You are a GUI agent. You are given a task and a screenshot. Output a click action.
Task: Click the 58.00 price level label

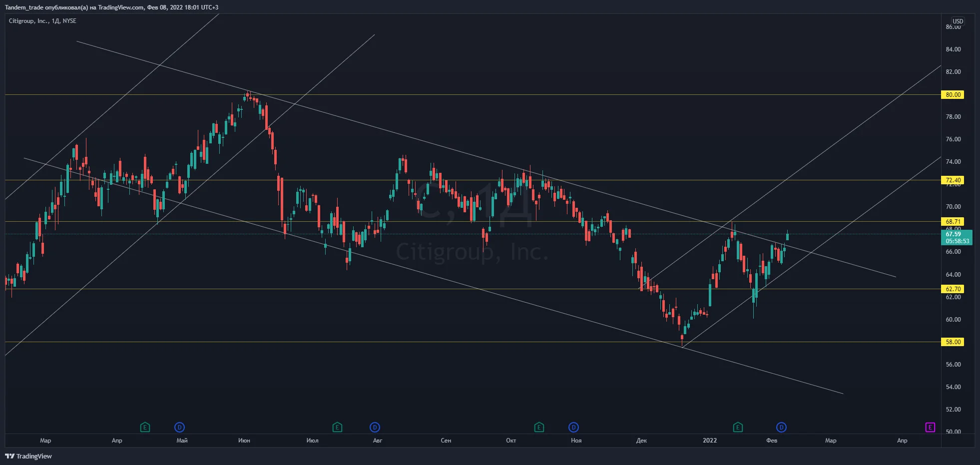(x=953, y=342)
